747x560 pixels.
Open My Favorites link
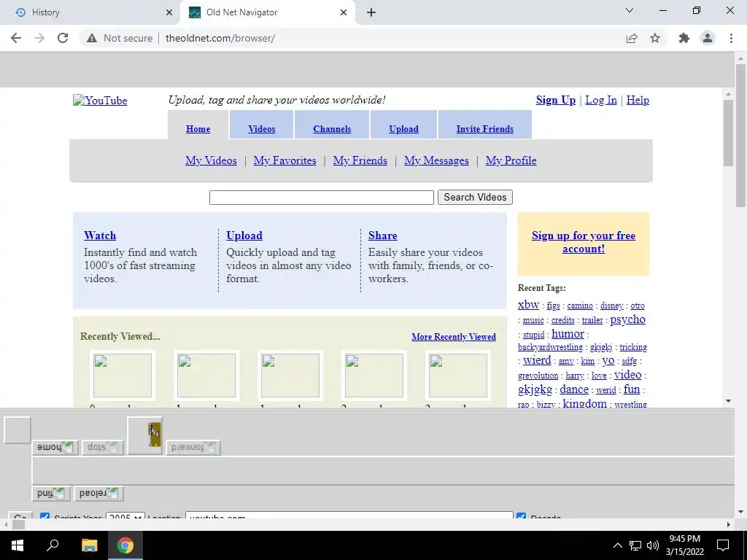point(285,160)
